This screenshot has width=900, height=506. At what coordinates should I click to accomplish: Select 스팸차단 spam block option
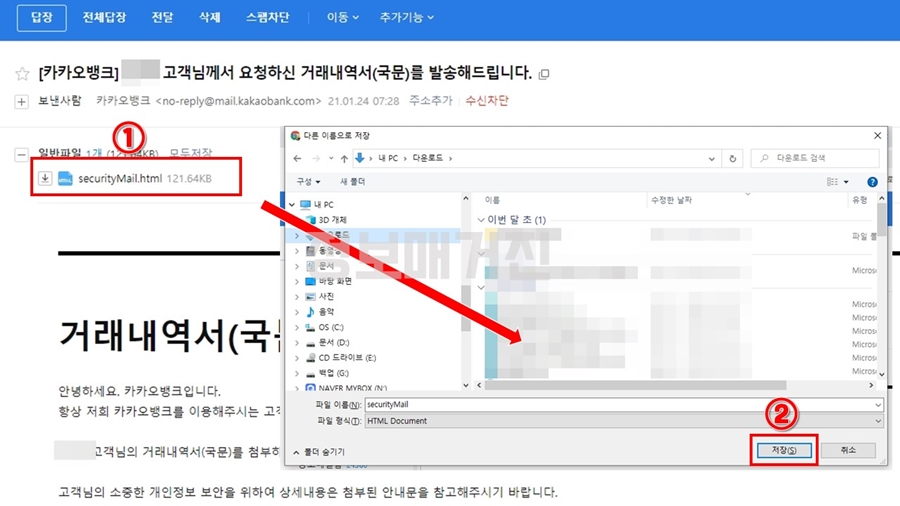267,18
